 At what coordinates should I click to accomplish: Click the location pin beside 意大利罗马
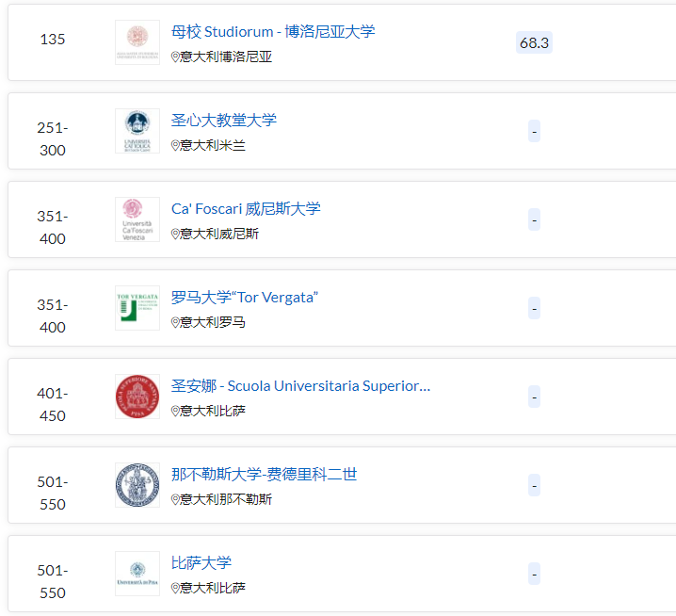pyautogui.click(x=175, y=322)
